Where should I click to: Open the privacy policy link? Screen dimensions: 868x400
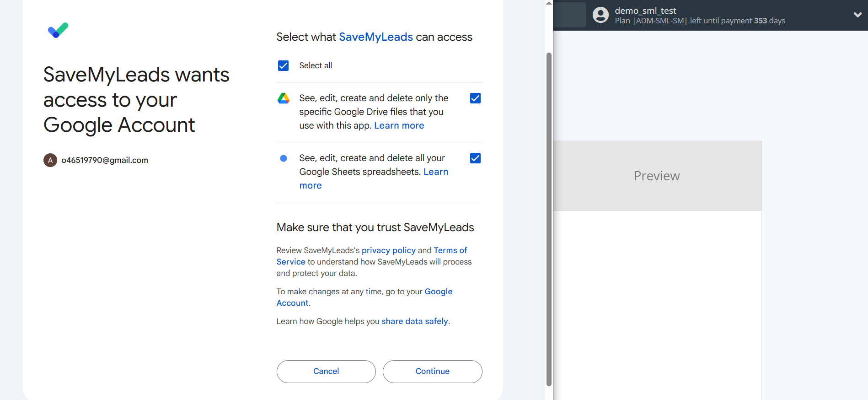(x=388, y=250)
